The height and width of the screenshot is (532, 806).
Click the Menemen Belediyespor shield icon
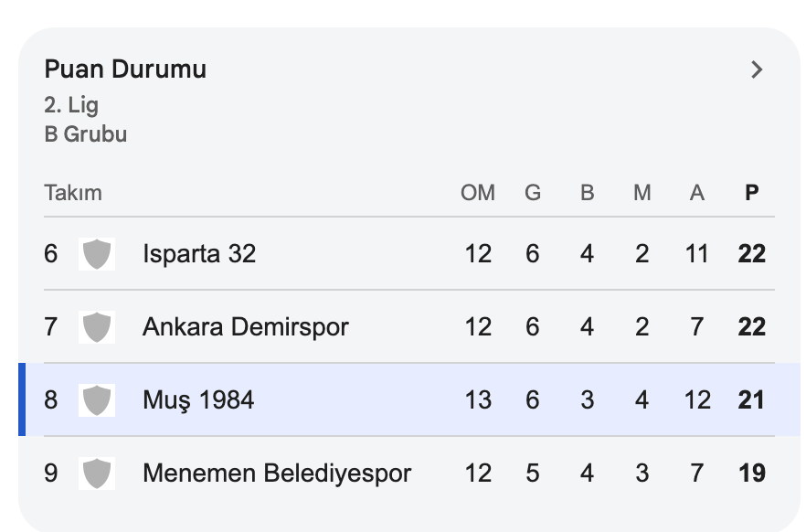[97, 473]
